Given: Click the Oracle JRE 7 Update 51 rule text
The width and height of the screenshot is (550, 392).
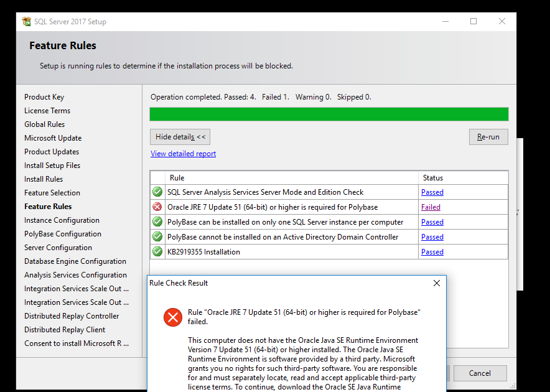Looking at the screenshot, I should pos(273,207).
